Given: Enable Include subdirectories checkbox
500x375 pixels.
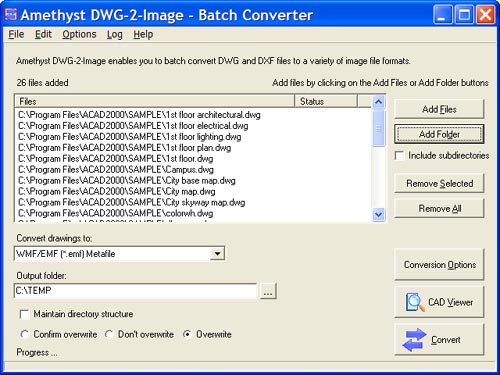Looking at the screenshot, I should [399, 156].
